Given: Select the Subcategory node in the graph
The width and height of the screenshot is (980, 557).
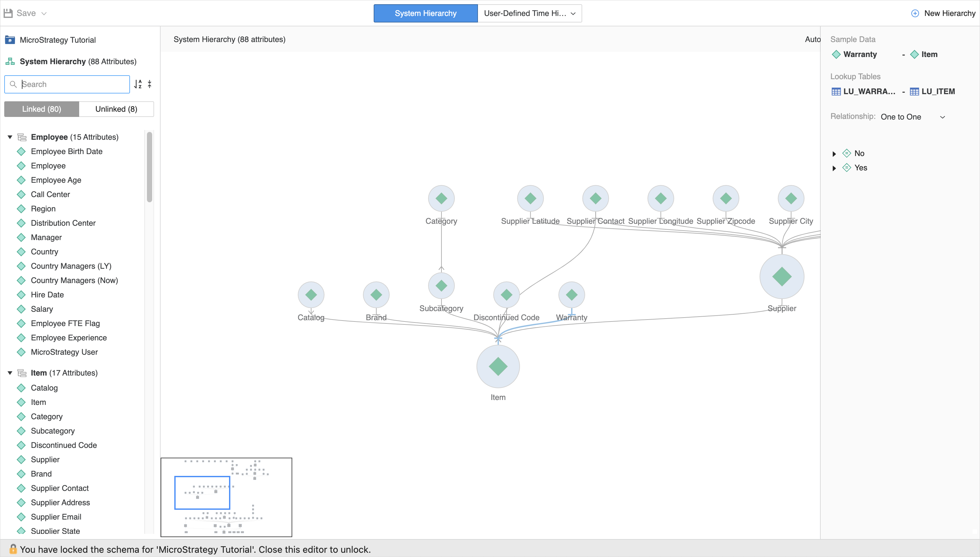Looking at the screenshot, I should click(441, 286).
